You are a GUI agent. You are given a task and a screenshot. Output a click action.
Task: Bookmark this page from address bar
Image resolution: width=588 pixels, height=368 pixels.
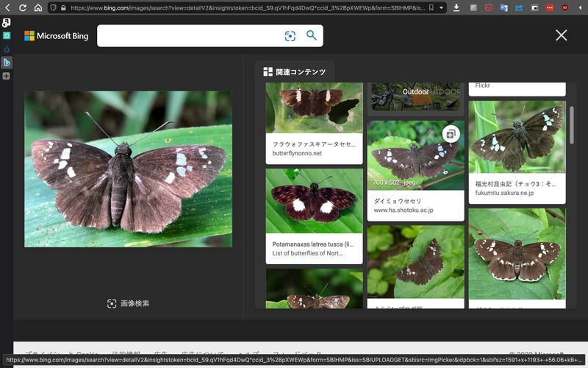click(x=431, y=7)
